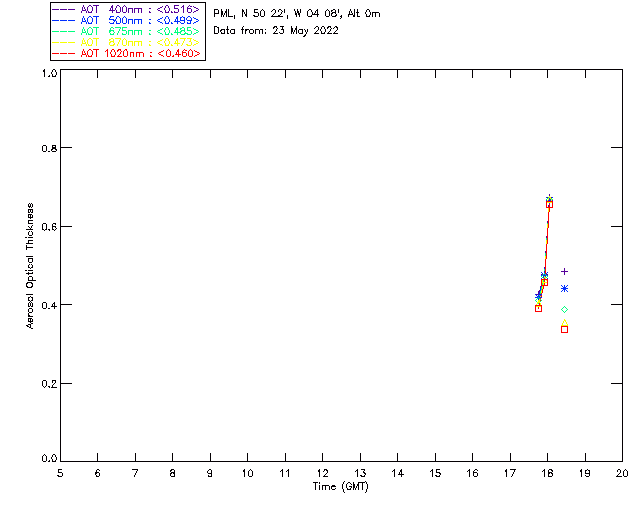The width and height of the screenshot is (640, 512).
Task: Click the isolated yellow triangle marker
Action: pos(564,323)
